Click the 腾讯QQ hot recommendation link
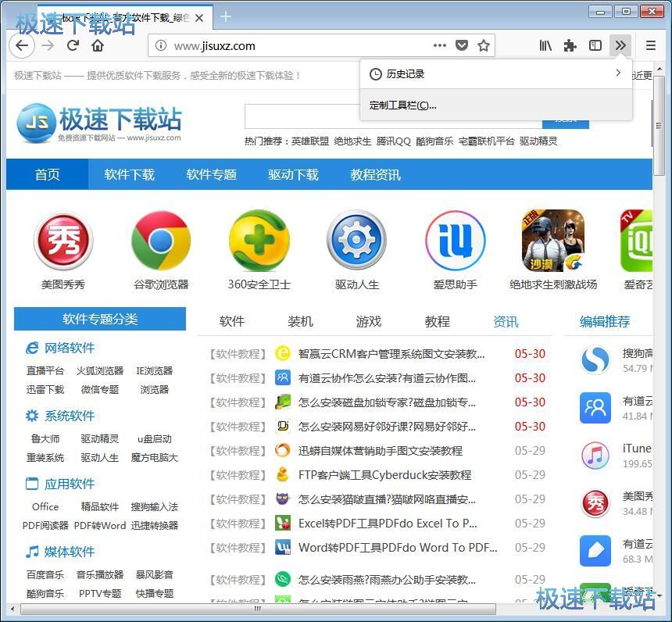Viewport: 672px width, 622px height. coord(393,141)
